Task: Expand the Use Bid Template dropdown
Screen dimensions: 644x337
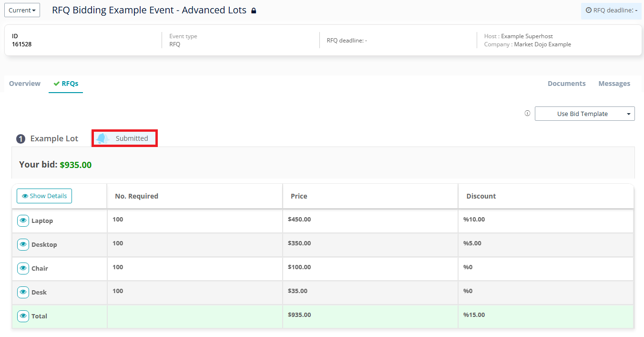Action: coord(585,114)
